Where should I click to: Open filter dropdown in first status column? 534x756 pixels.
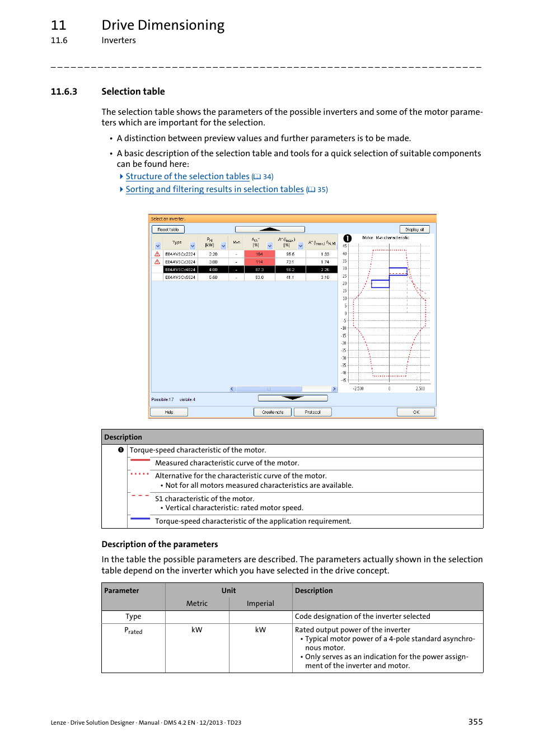pyautogui.click(x=158, y=246)
